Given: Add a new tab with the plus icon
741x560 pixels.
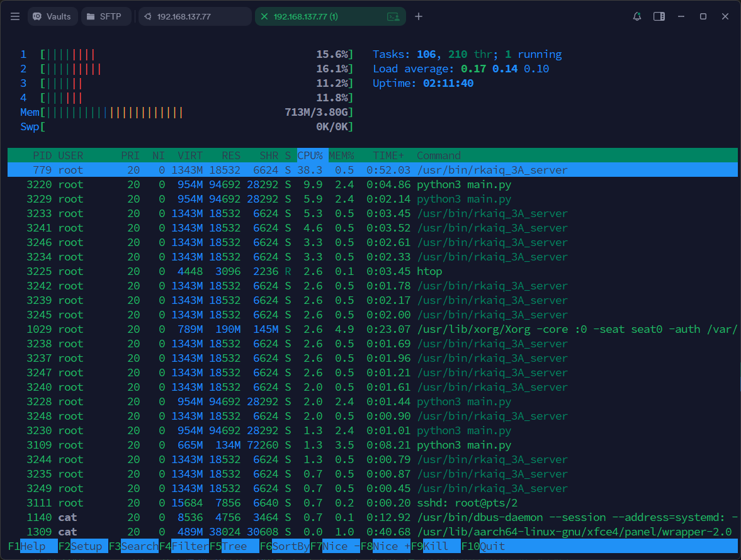Looking at the screenshot, I should tap(419, 16).
